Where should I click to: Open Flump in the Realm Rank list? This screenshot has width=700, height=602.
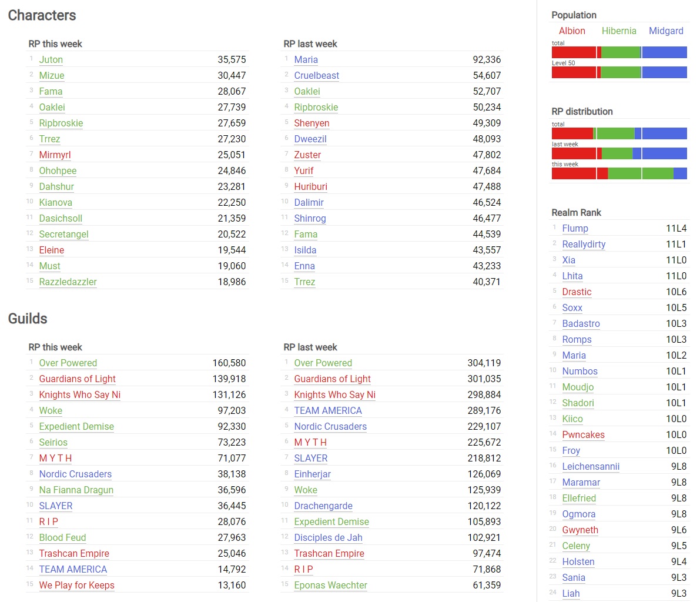pos(575,228)
